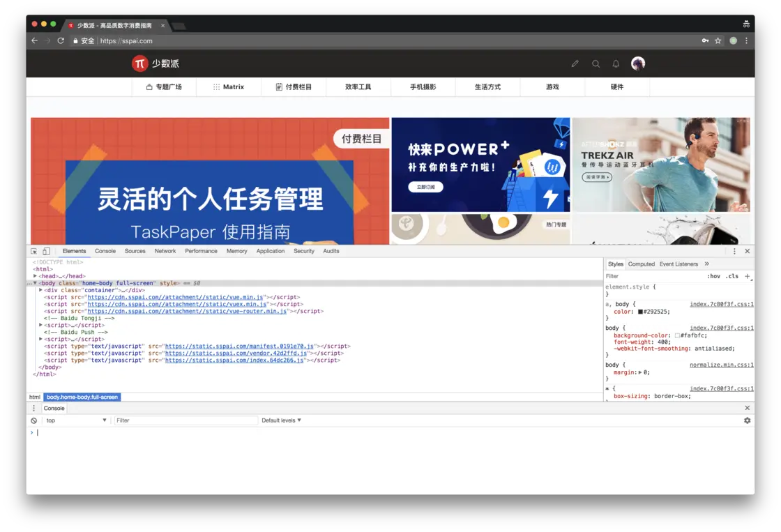Image resolution: width=781 pixels, height=532 pixels.
Task: Open notifications bell in site header
Action: point(616,63)
